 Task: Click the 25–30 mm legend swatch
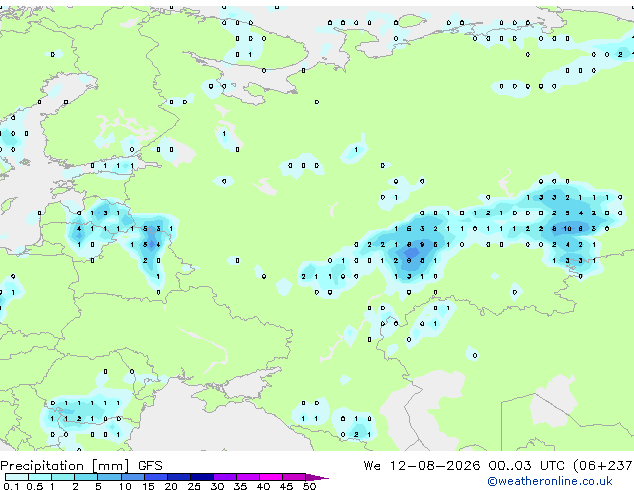click(202, 477)
